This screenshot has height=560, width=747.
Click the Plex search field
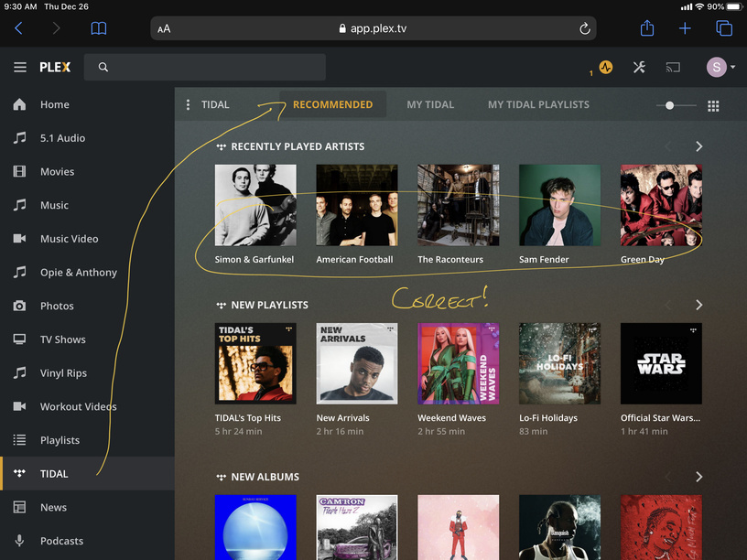(x=205, y=67)
